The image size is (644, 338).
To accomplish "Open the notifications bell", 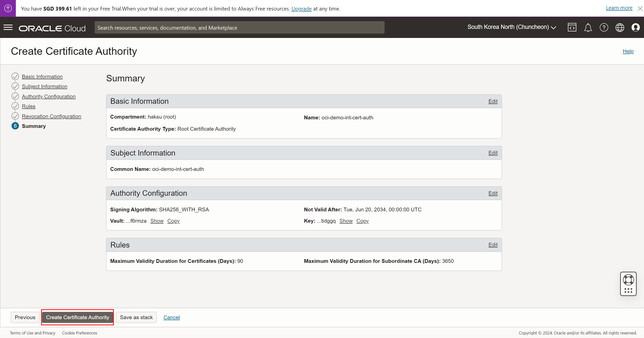I will click(588, 27).
